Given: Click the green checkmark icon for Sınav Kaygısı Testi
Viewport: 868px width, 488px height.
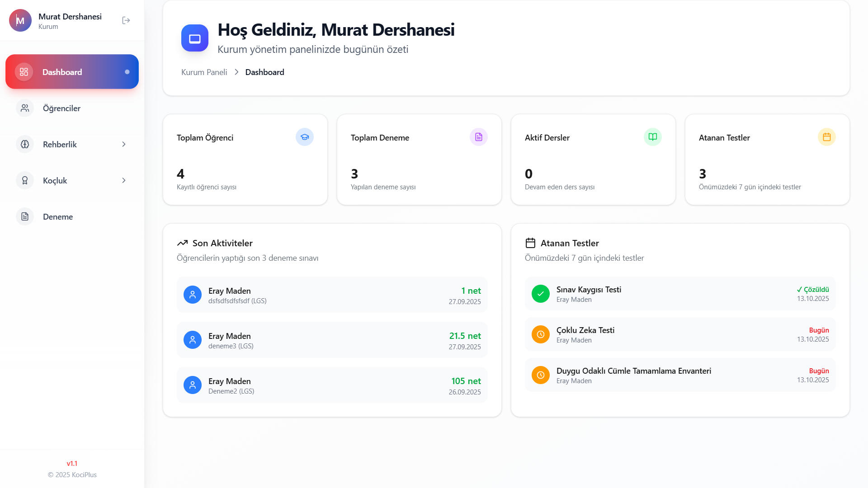Looking at the screenshot, I should (x=540, y=294).
